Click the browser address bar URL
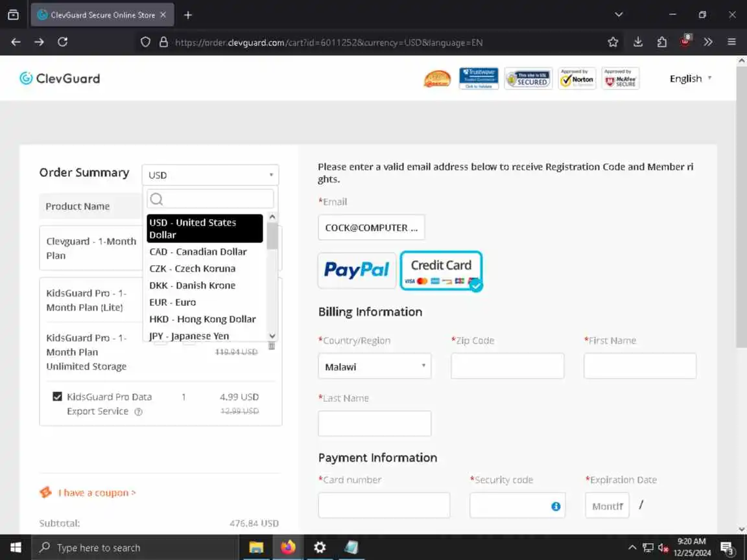747x560 pixels. (x=329, y=42)
